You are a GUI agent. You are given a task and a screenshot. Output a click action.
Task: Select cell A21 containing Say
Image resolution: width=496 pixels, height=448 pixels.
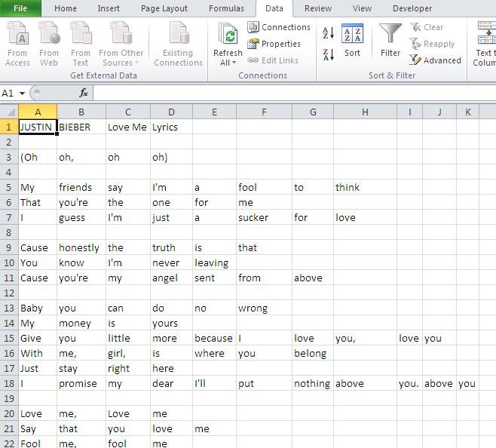(x=38, y=429)
